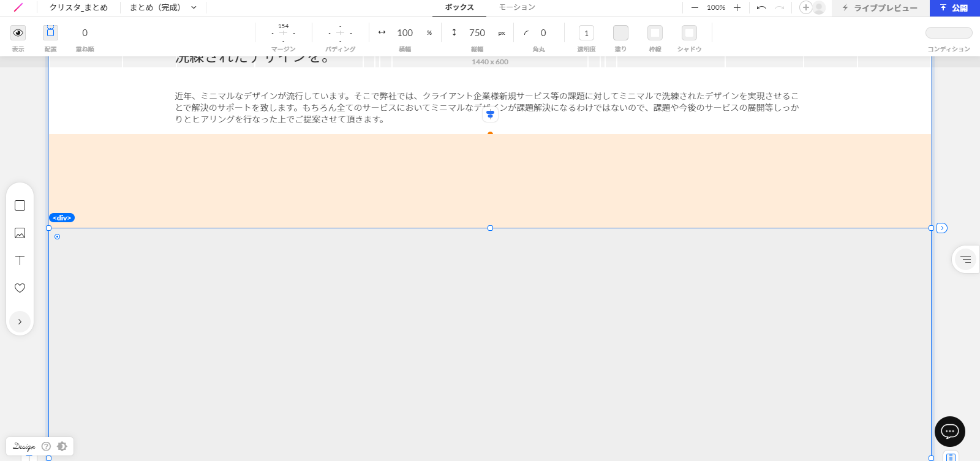Click the 公開 publish button
Viewport: 980px width, 461px height.
954,8
